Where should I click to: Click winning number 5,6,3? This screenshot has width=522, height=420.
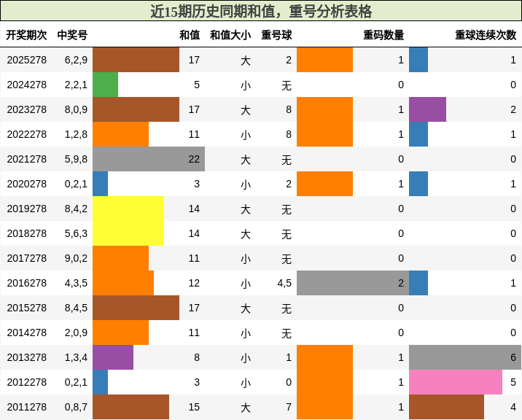[x=77, y=233]
